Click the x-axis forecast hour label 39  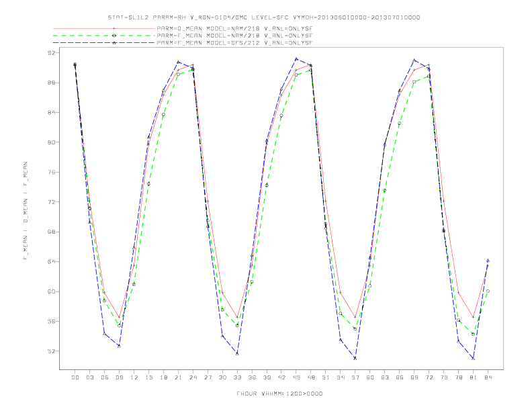[x=267, y=377]
